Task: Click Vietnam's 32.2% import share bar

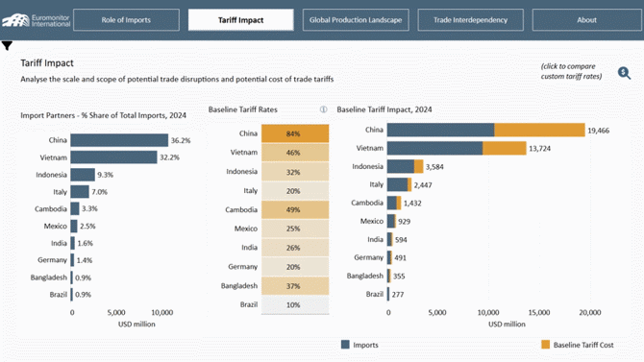Action: point(113,157)
